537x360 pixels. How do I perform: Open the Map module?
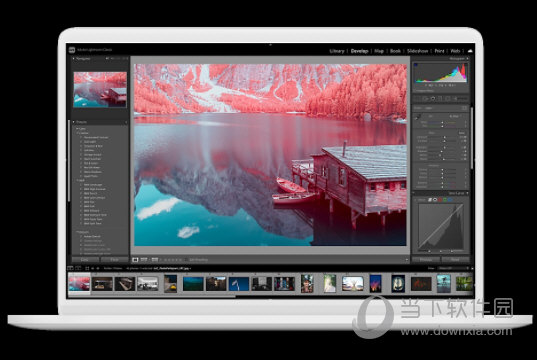pos(379,51)
